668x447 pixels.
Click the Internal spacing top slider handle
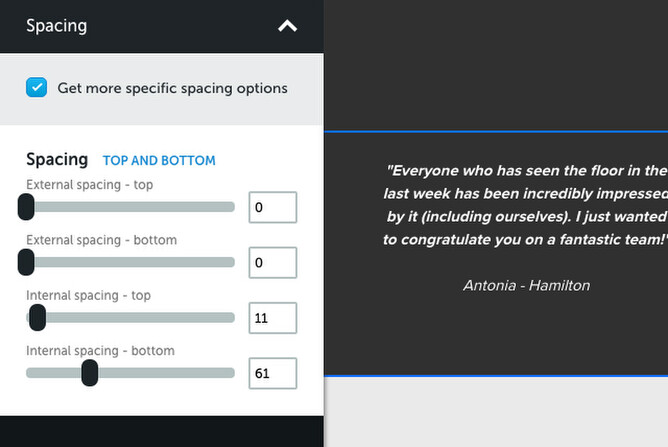point(37,318)
